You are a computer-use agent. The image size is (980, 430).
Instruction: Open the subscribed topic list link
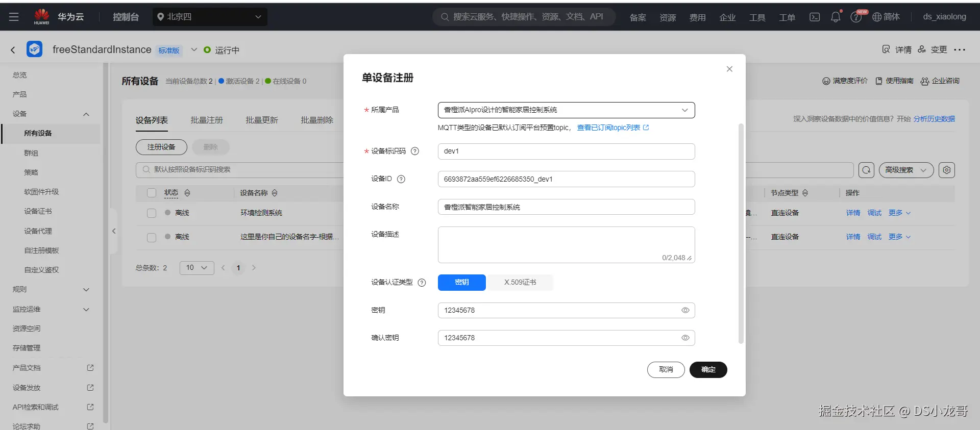coord(612,128)
